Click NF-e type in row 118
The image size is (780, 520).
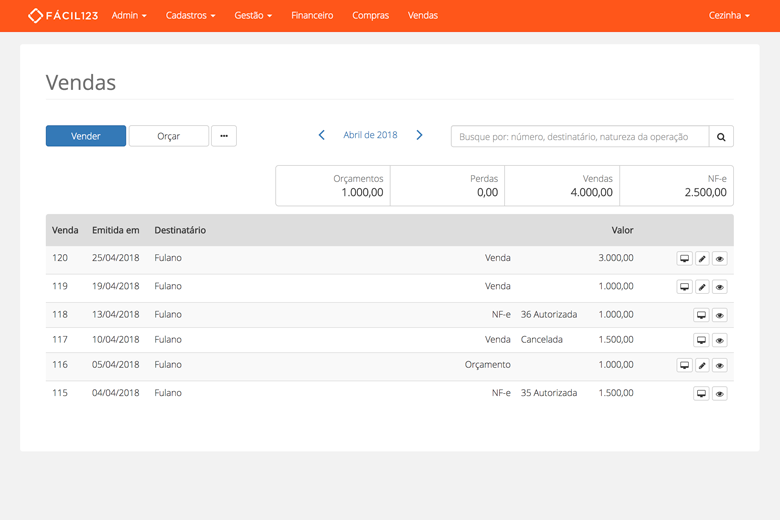coord(501,314)
